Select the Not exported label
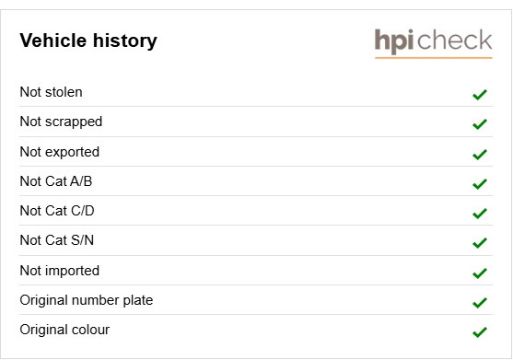Image resolution: width=513 pixels, height=360 pixels. pos(60,152)
